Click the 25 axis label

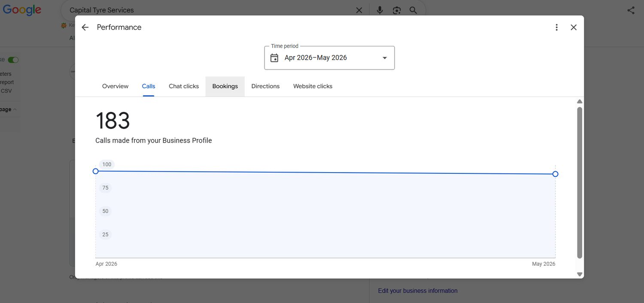pos(105,235)
